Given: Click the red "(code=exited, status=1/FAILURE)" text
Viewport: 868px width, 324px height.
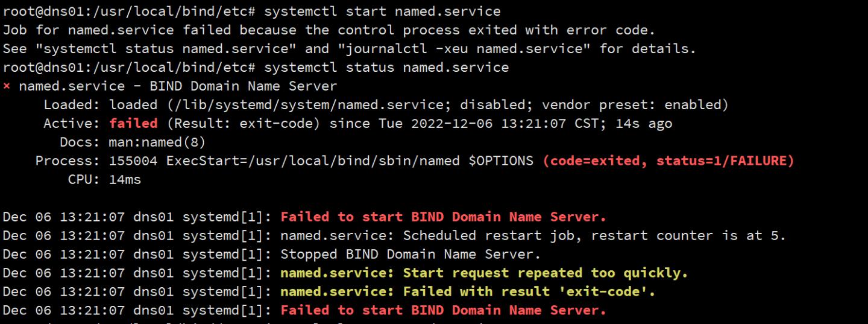Looking at the screenshot, I should tap(668, 161).
